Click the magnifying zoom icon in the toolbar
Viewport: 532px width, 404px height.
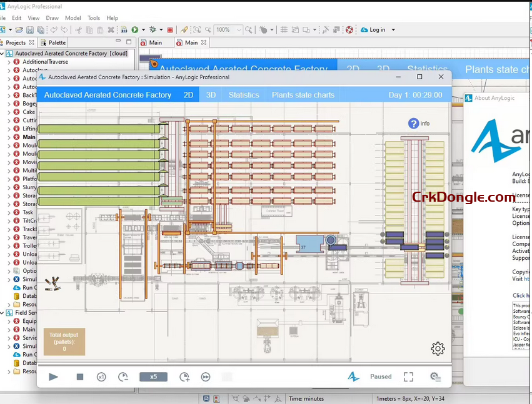coord(248,29)
